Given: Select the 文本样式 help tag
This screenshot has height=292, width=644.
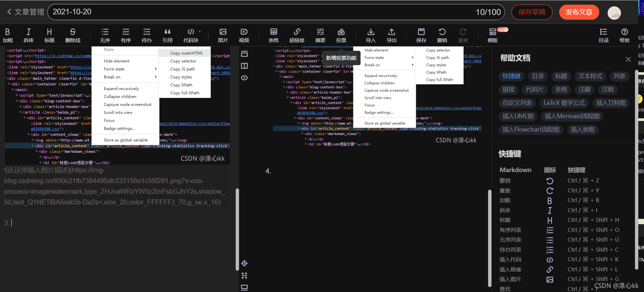Looking at the screenshot, I should click(x=590, y=76).
